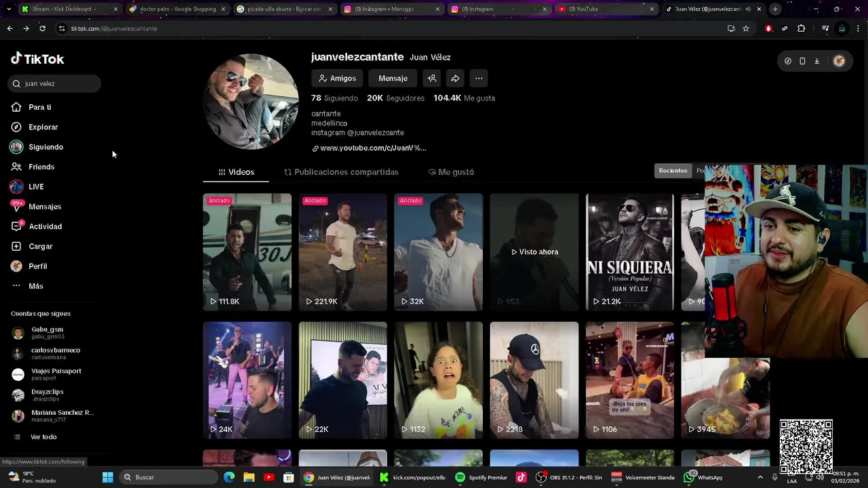Open the browser three-dot menu
The image size is (868, 488).
(858, 28)
